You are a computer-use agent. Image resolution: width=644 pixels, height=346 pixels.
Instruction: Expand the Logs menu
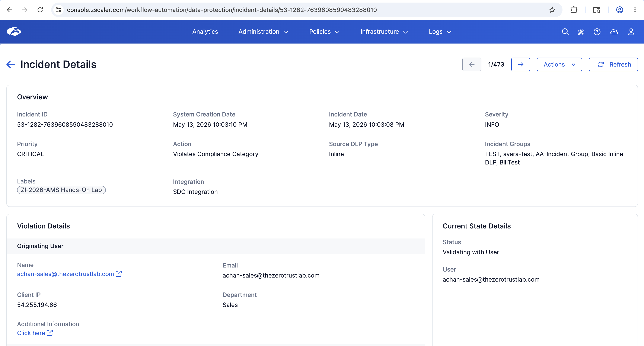pos(440,32)
